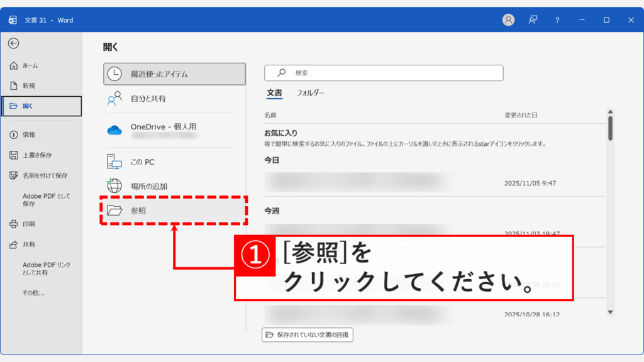This screenshot has height=362, width=644.
Task: Switch to the フォルダー tab
Action: [x=311, y=92]
